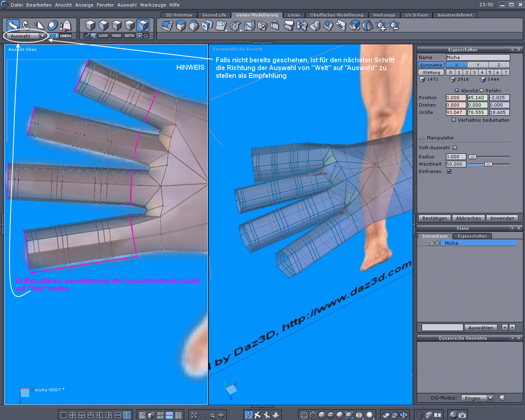This screenshot has width=525, height=420.
Task: Click the lock icon beside Micha
Action: point(431,243)
